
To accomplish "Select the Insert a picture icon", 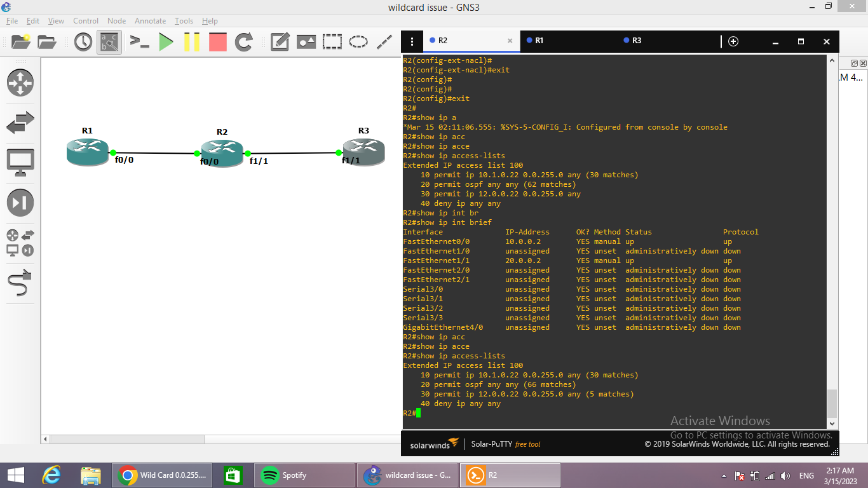I will coord(306,41).
